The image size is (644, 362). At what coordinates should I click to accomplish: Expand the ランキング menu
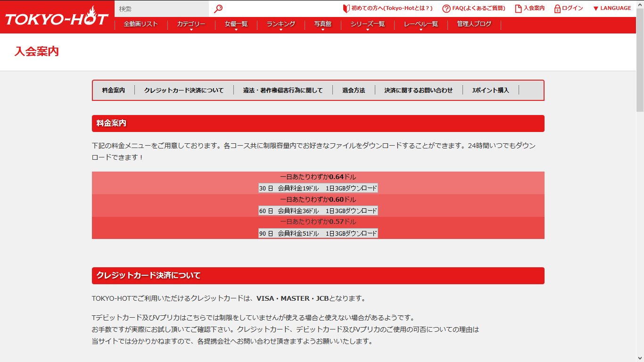[281, 25]
